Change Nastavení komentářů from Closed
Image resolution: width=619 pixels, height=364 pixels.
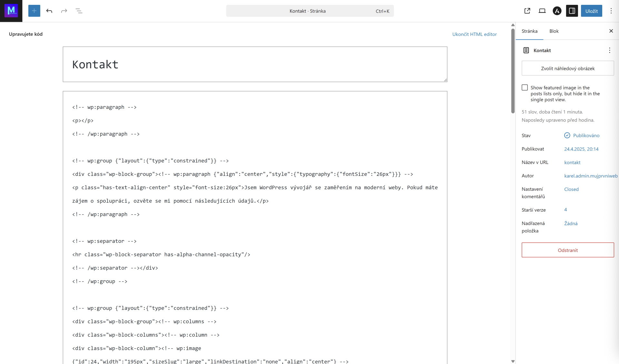tap(571, 189)
